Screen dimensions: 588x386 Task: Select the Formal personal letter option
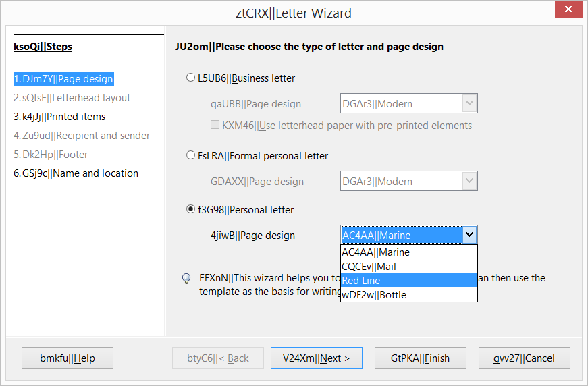[191, 156]
